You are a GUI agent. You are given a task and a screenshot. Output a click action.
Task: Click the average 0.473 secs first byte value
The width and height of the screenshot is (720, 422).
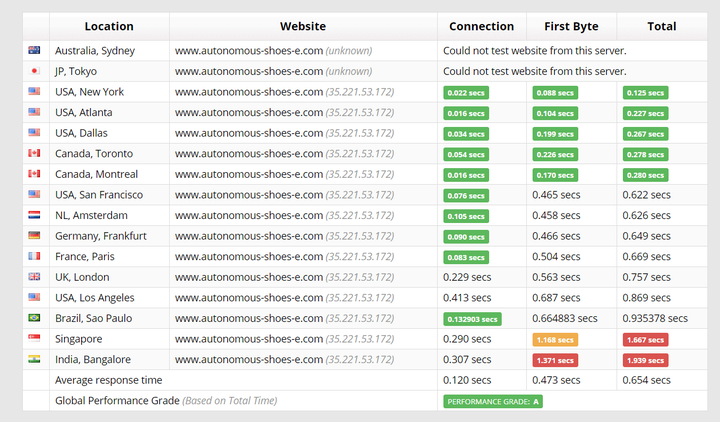point(556,380)
